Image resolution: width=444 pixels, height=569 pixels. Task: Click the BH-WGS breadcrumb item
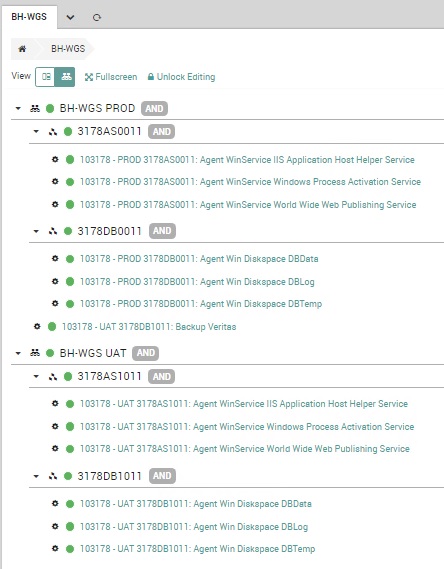pos(68,49)
